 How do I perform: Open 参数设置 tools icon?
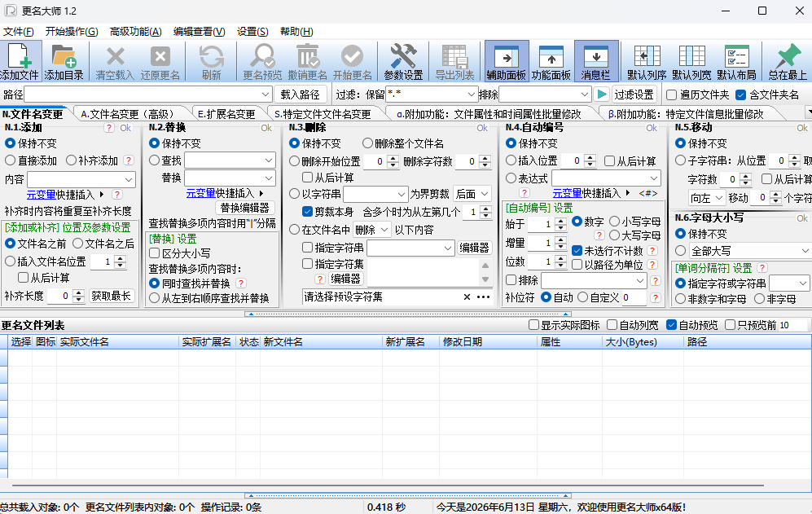pos(403,61)
